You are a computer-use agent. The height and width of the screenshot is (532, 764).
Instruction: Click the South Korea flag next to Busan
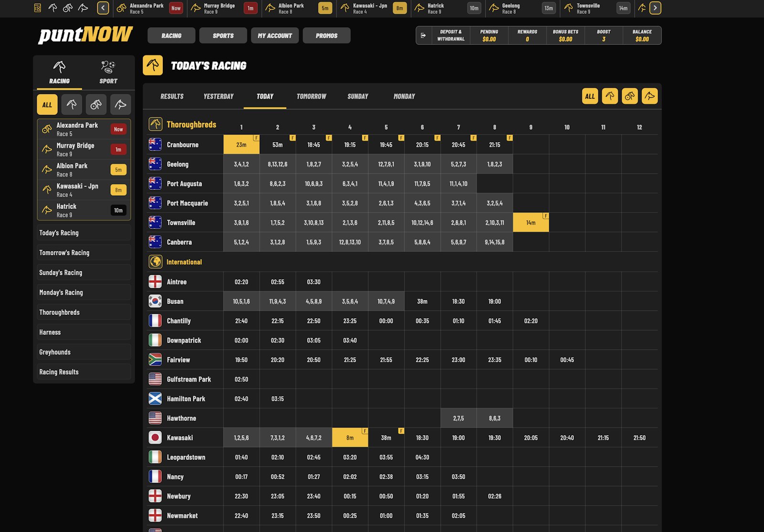[155, 302]
